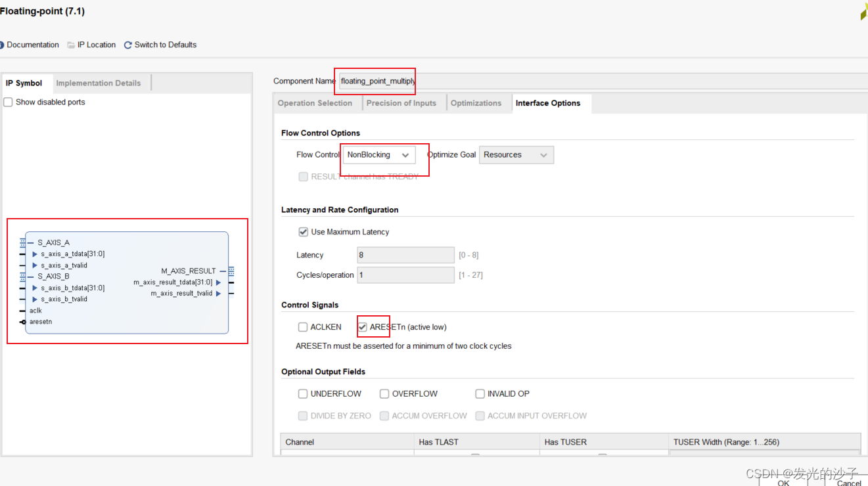The height and width of the screenshot is (486, 868).
Task: Click the S_AXIS_A bus interface icon
Action: click(x=23, y=242)
